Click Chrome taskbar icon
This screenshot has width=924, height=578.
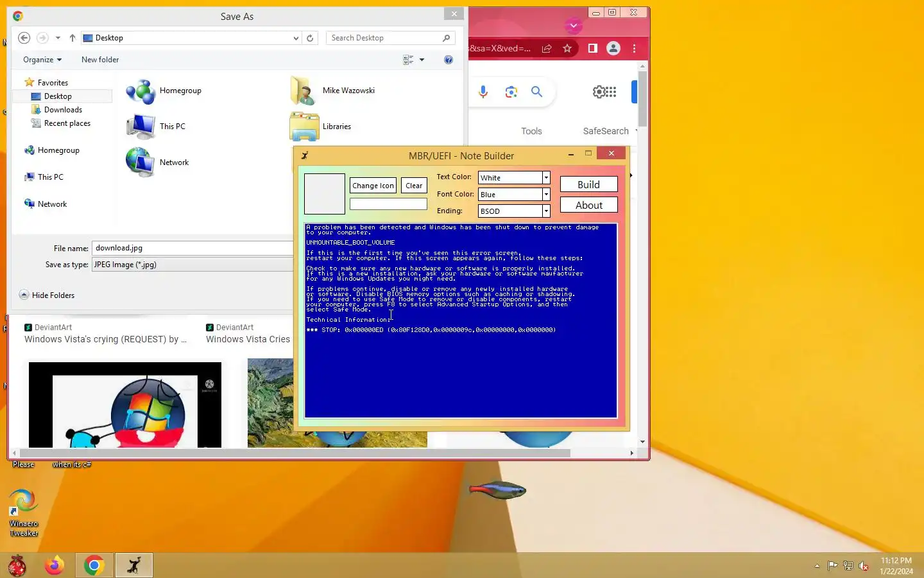[94, 566]
